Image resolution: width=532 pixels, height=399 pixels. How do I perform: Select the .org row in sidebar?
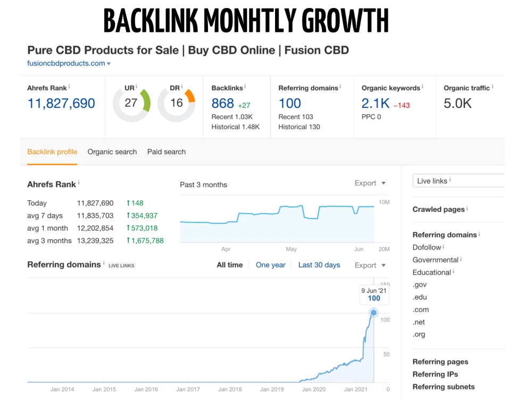click(419, 335)
